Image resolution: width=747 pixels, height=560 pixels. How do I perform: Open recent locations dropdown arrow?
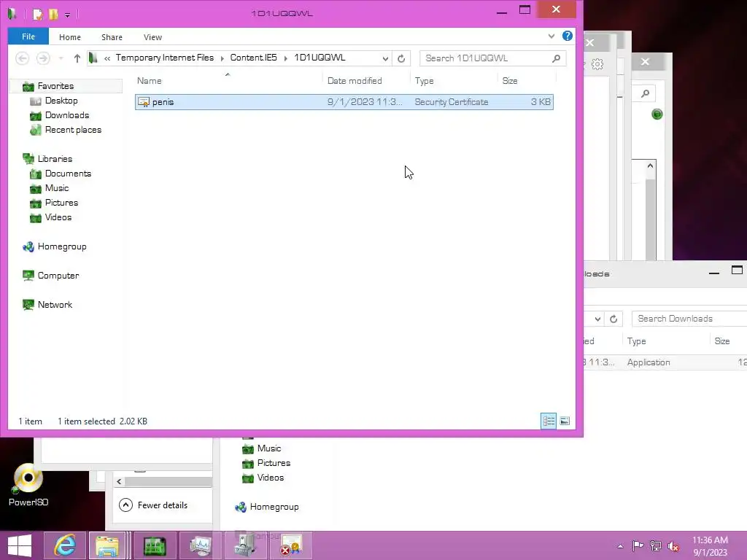pos(61,58)
